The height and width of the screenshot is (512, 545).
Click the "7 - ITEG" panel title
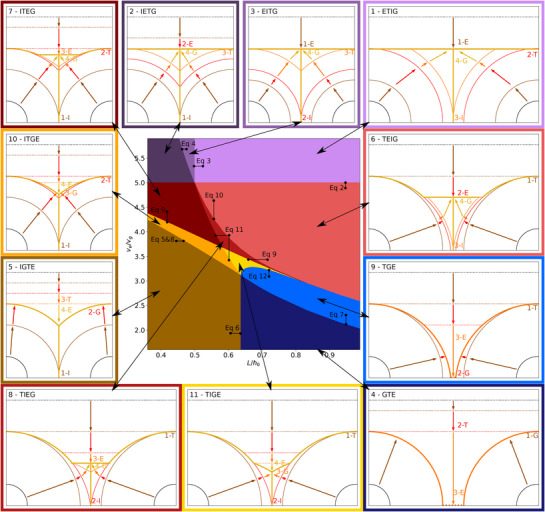pyautogui.click(x=22, y=11)
